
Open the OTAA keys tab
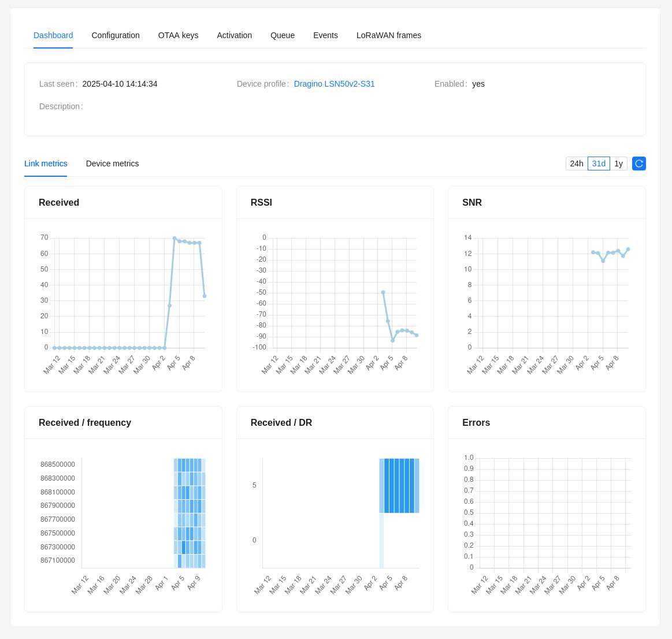click(x=179, y=35)
